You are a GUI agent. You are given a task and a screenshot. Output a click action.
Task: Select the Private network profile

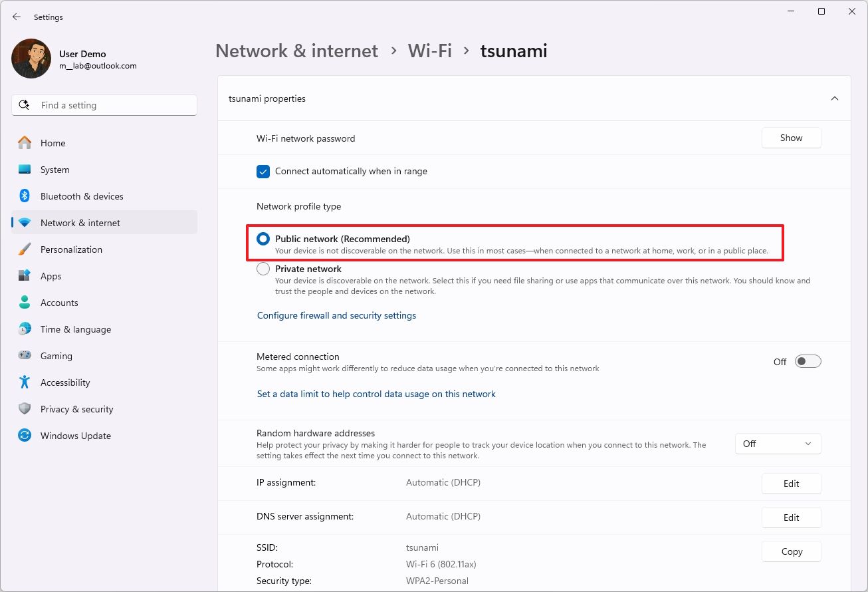(x=263, y=269)
